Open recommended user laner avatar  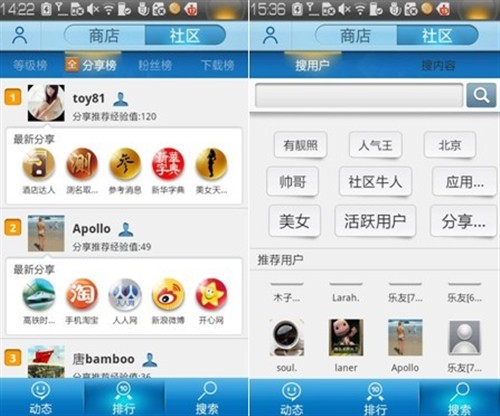(346, 338)
